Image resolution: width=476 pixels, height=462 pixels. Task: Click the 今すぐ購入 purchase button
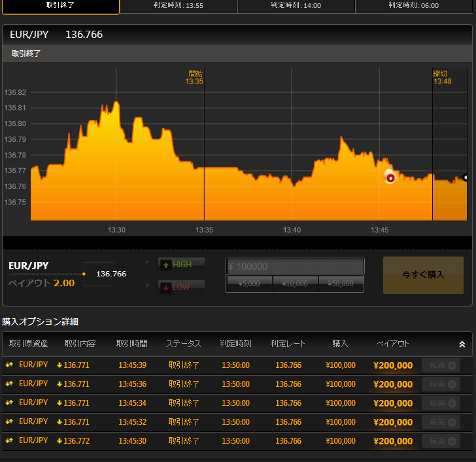tap(423, 275)
